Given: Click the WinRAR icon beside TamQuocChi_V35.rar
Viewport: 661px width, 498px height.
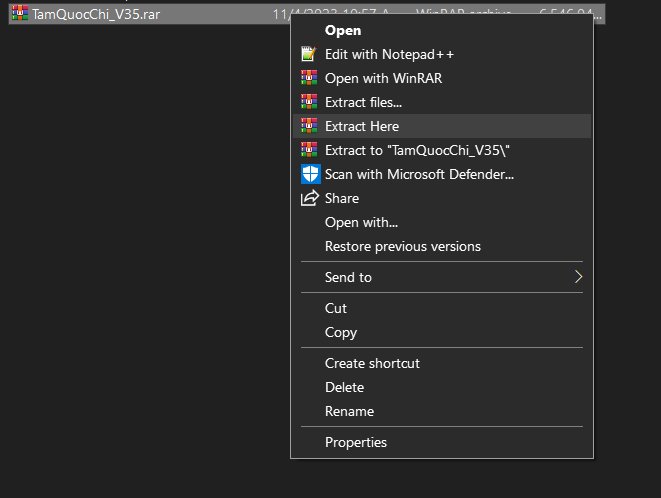Looking at the screenshot, I should (x=20, y=13).
